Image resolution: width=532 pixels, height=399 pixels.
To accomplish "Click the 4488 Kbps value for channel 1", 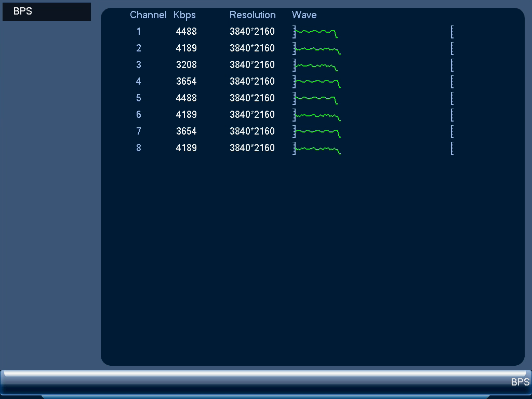I will (x=187, y=32).
